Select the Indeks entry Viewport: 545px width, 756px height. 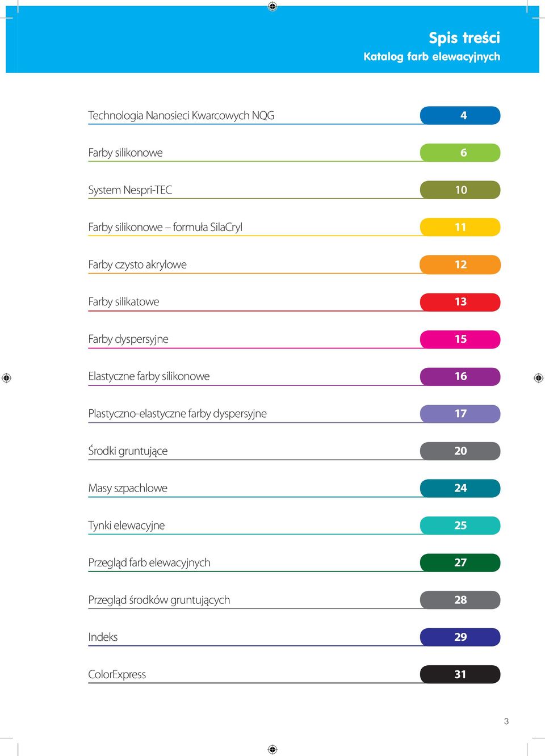pos(103,637)
